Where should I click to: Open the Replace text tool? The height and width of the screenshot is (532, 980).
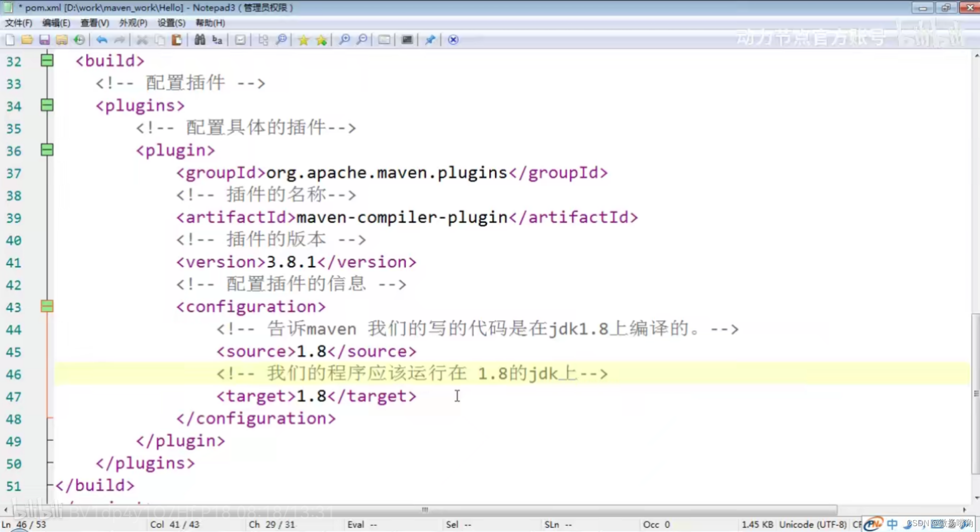217,40
